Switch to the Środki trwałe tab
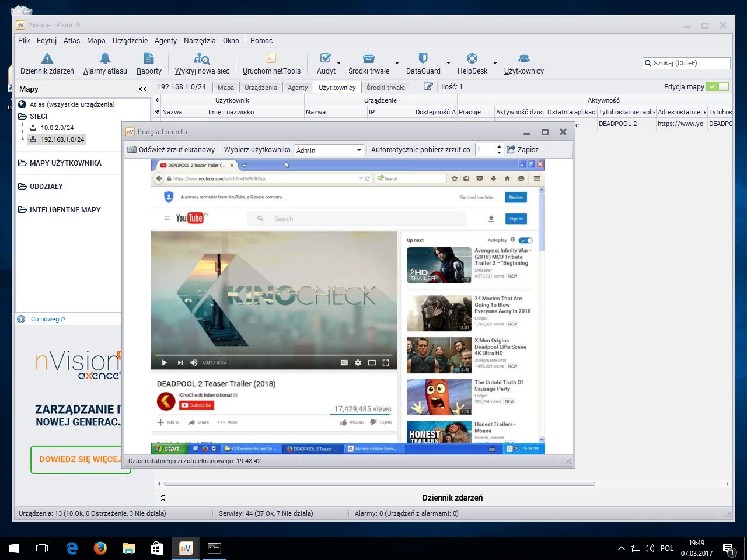 click(x=385, y=87)
